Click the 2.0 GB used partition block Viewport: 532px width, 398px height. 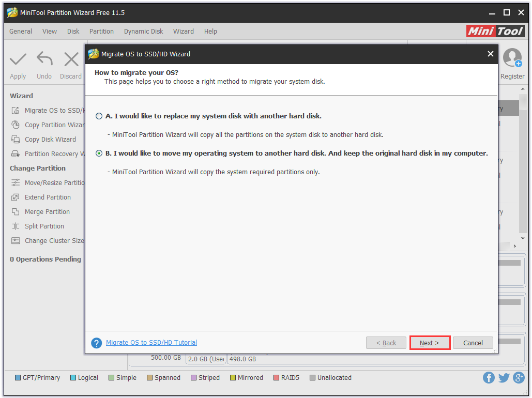(x=206, y=359)
